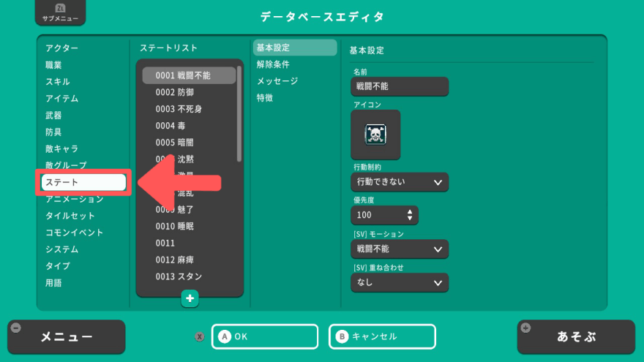Confirm with the A OK button
Viewport: 644px width, 362px height.
265,336
